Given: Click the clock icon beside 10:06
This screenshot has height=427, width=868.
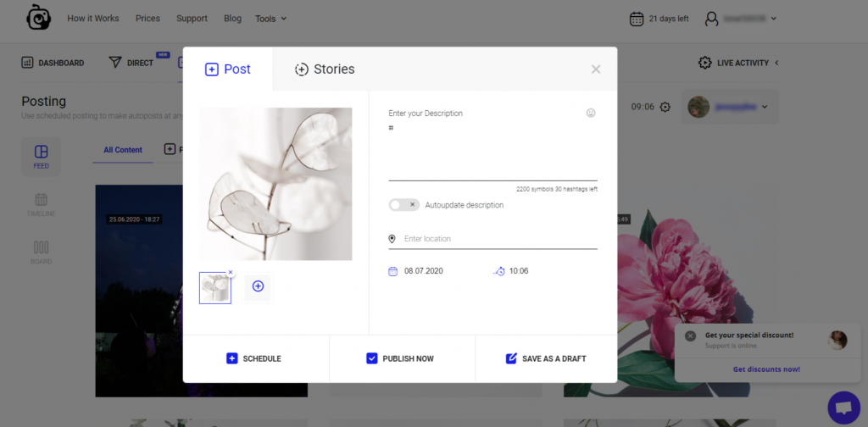Looking at the screenshot, I should [499, 271].
